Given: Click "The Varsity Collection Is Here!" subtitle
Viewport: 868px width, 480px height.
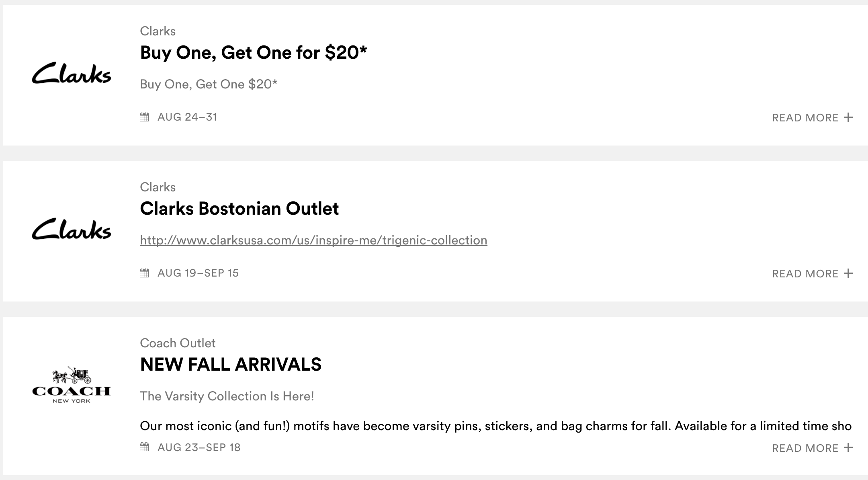Looking at the screenshot, I should [x=227, y=396].
